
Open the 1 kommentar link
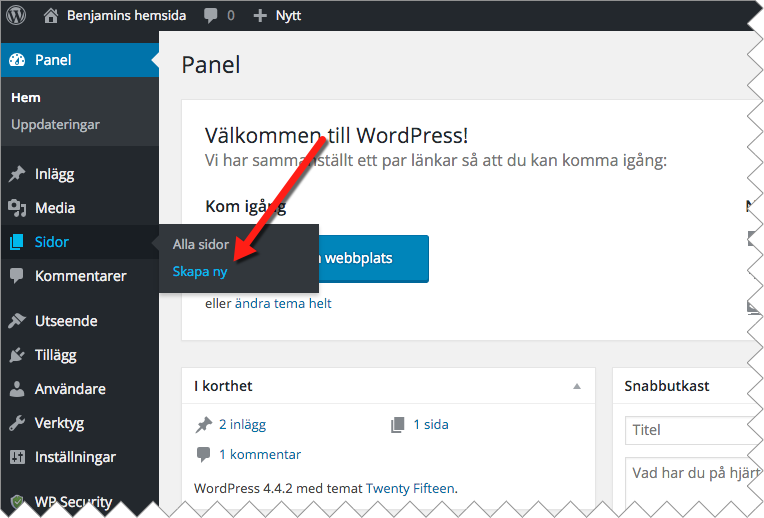pyautogui.click(x=260, y=455)
